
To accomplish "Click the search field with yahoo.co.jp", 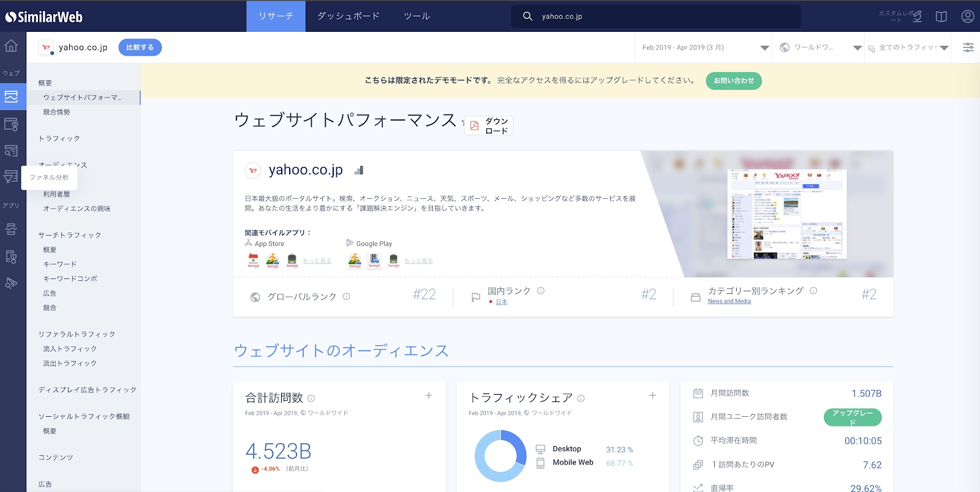I will (656, 17).
